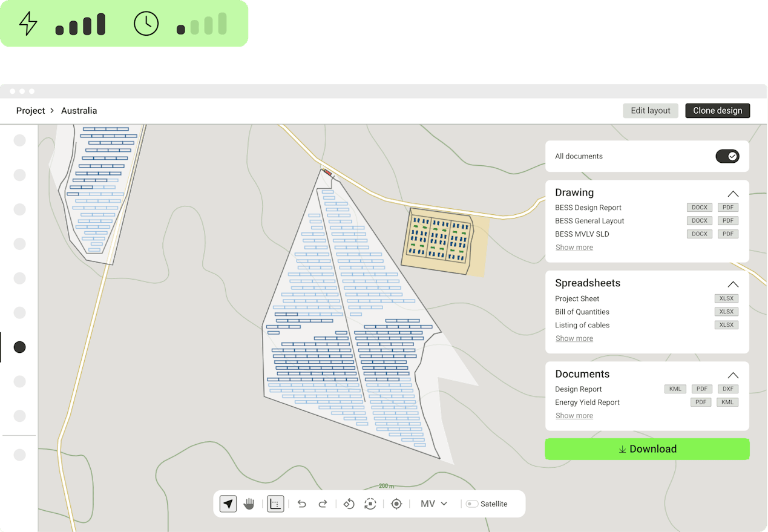Enable the Satellite map toggle
This screenshot has height=532, width=768.
[472, 504]
